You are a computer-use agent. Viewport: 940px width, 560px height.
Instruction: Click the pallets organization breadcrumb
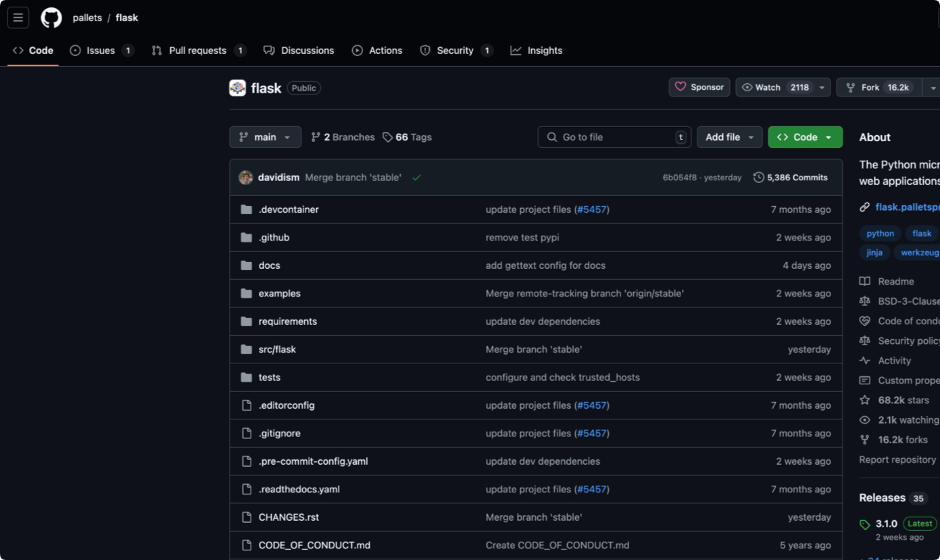[87, 18]
